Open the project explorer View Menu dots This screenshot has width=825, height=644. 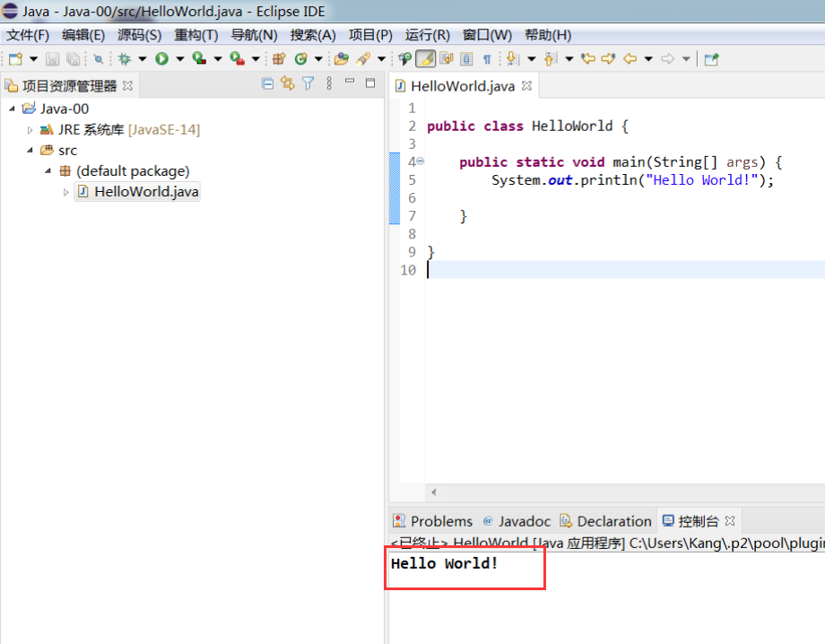(329, 83)
